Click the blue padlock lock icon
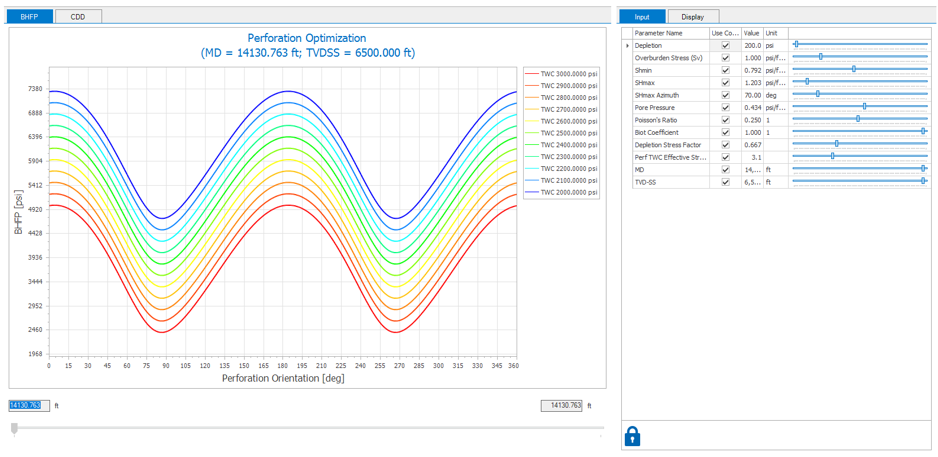Screen dimensions: 938x457 pos(632,435)
